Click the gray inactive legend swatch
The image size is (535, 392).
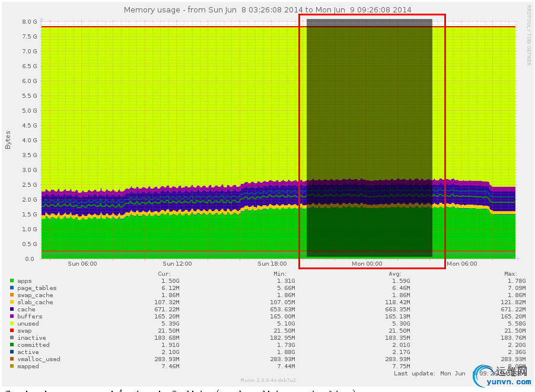(x=12, y=338)
